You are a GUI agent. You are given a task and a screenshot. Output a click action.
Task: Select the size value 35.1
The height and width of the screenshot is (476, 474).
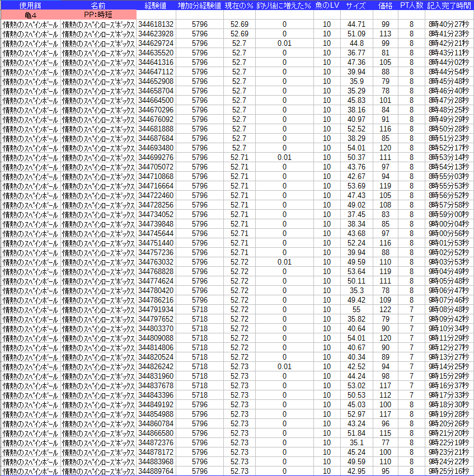(x=356, y=442)
